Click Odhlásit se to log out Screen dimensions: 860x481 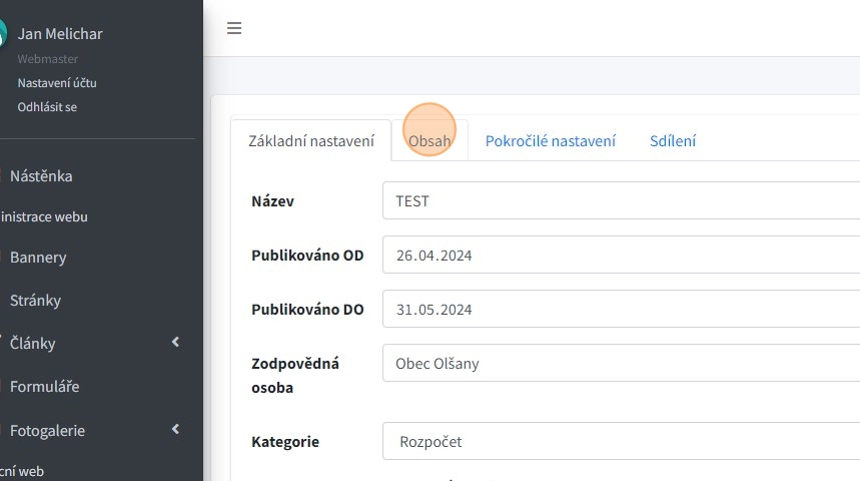(47, 106)
